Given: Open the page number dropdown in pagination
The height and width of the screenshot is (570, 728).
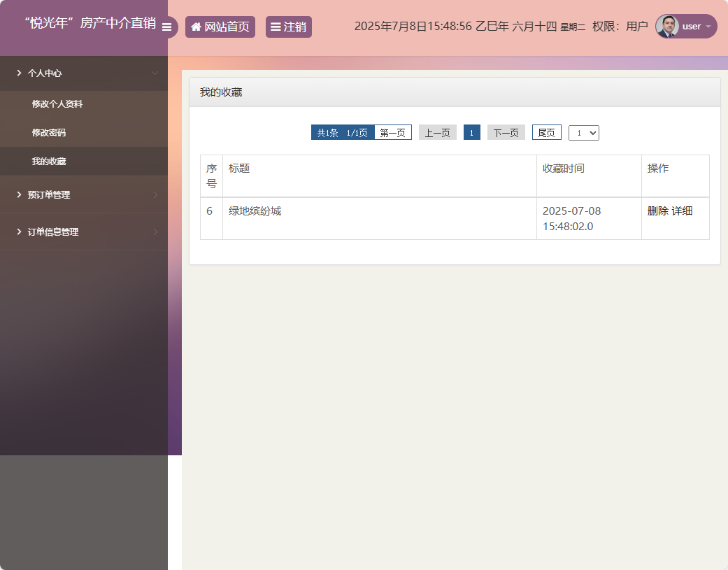Looking at the screenshot, I should (583, 132).
